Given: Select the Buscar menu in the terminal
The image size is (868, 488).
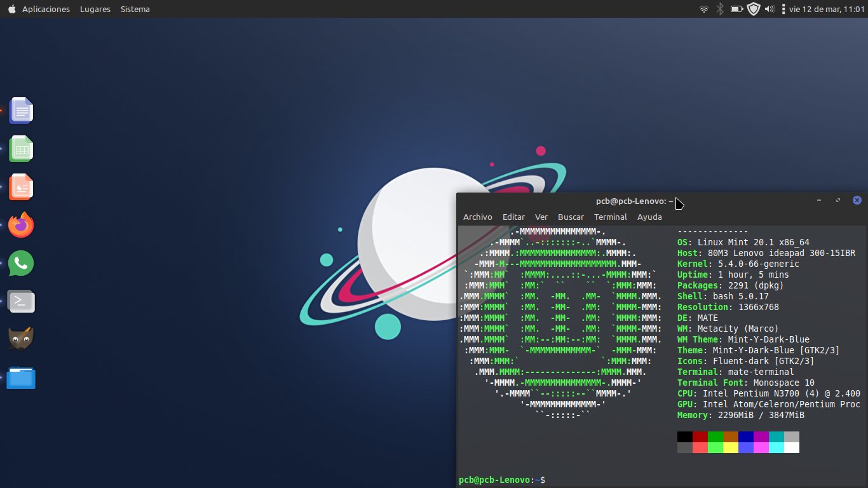Looking at the screenshot, I should tap(570, 217).
